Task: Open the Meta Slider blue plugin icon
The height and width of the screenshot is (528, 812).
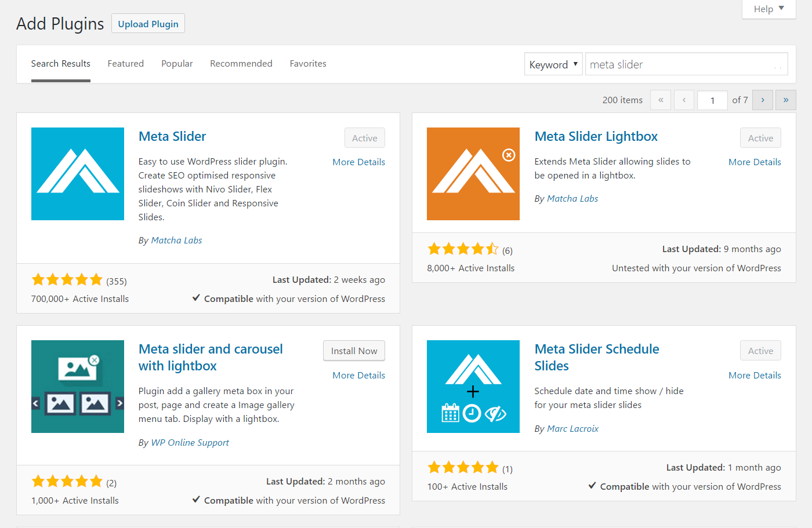Action: (x=78, y=174)
